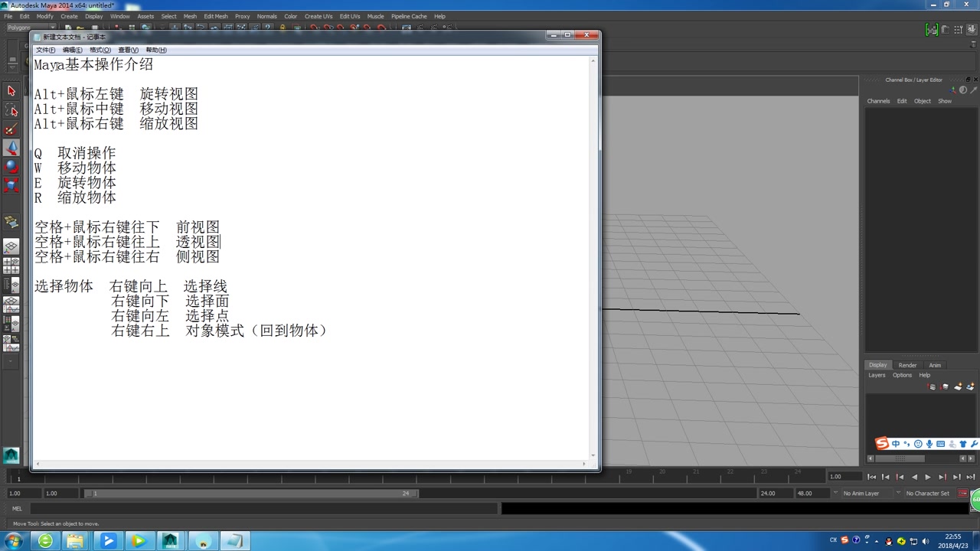This screenshot has height=551, width=980.
Task: Go to start of playback range
Action: coord(871,477)
